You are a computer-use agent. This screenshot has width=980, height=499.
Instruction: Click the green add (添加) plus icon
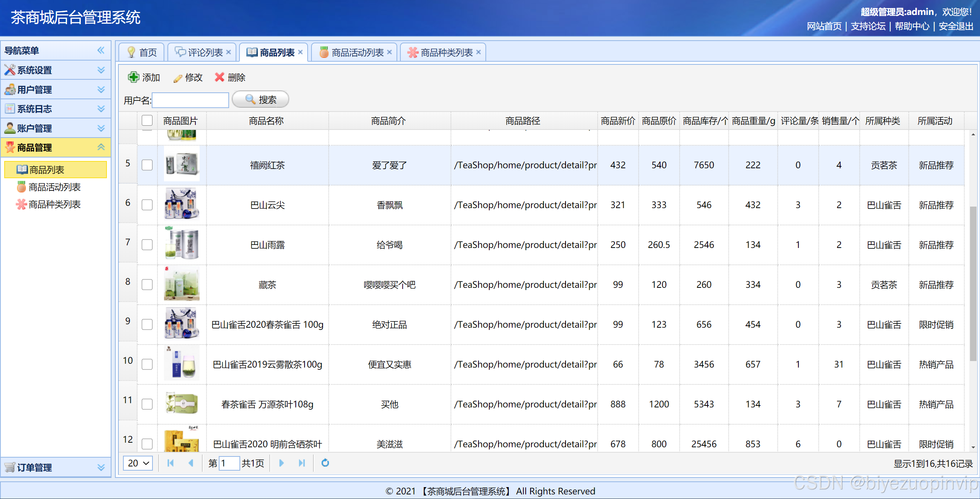[x=133, y=77]
